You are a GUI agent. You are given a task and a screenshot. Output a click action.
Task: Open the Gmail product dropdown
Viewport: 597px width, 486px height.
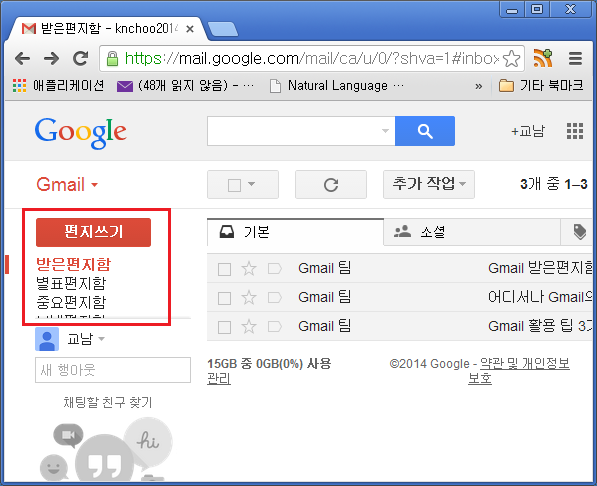pyautogui.click(x=67, y=185)
